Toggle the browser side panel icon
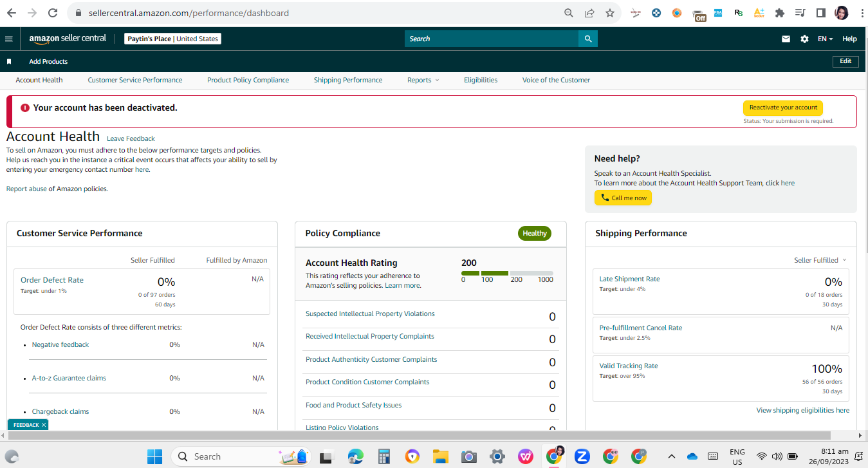The image size is (868, 468). click(821, 13)
